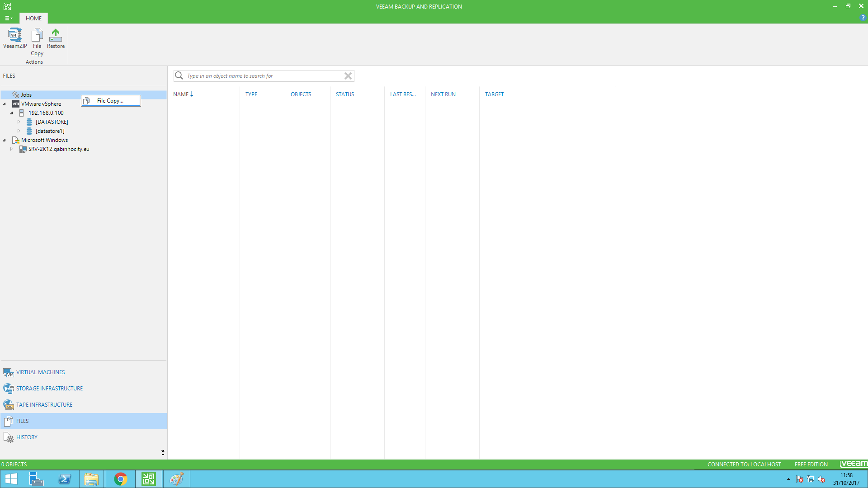Collapse the VMware vSphere node
Viewport: 868px width, 488px height.
5,104
